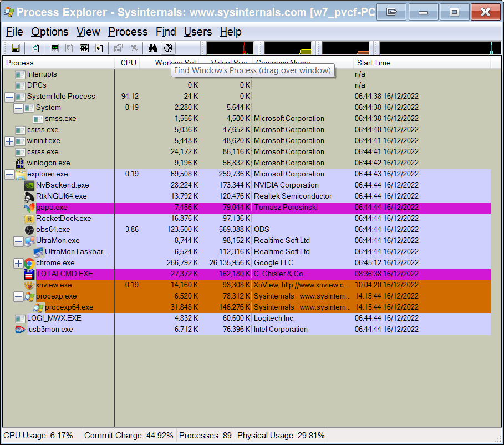Click the I/O mini graph with cyan spike
Screen dimensions: 504x445
point(440,48)
